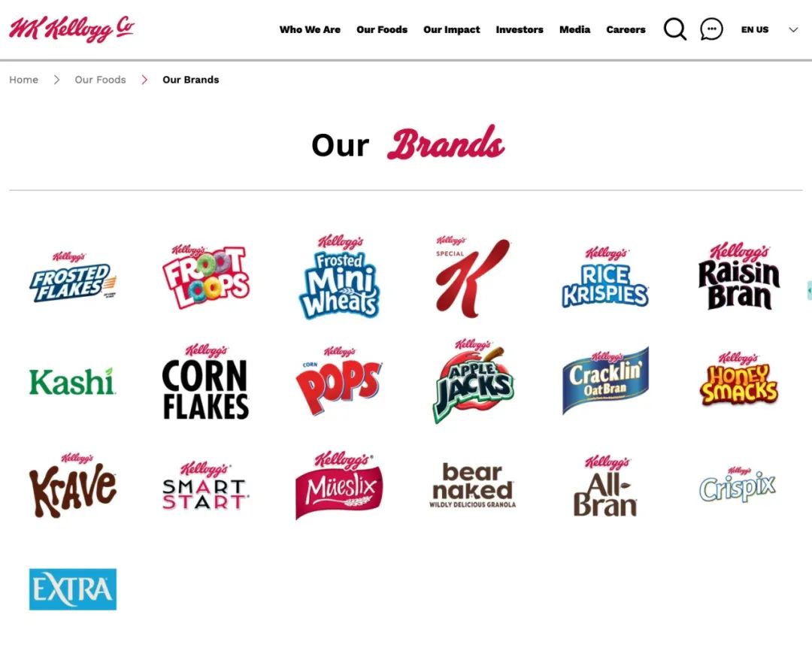This screenshot has width=812, height=666.
Task: Open the Apple Jacks brand logo
Action: pyautogui.click(x=473, y=380)
